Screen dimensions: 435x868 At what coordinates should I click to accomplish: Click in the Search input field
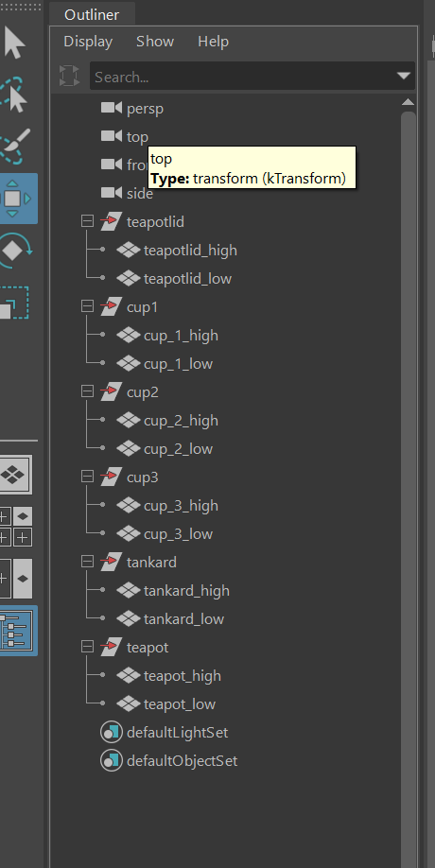coord(244,77)
